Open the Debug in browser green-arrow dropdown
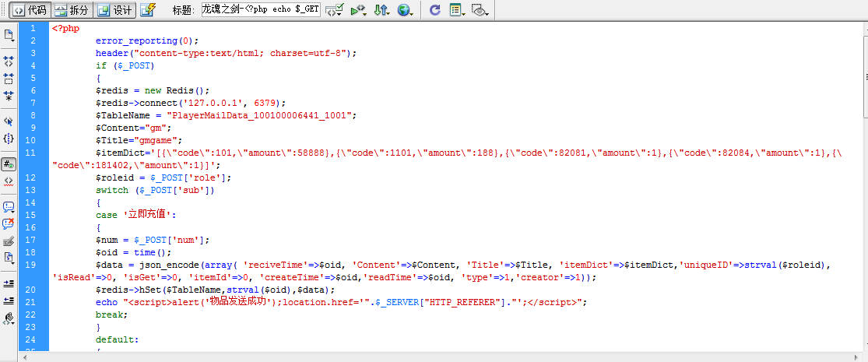 click(x=359, y=10)
